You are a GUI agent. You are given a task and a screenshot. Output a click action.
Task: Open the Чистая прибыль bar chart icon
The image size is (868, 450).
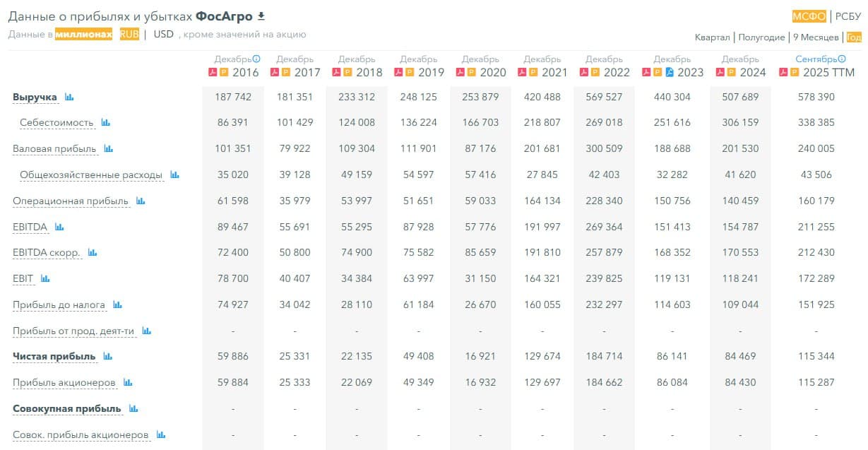(x=107, y=357)
